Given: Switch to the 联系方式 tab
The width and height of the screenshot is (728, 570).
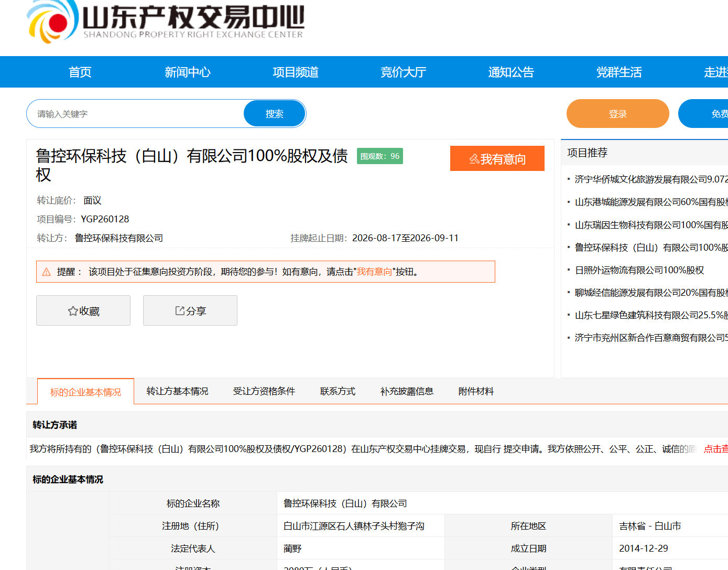Looking at the screenshot, I should click(338, 391).
